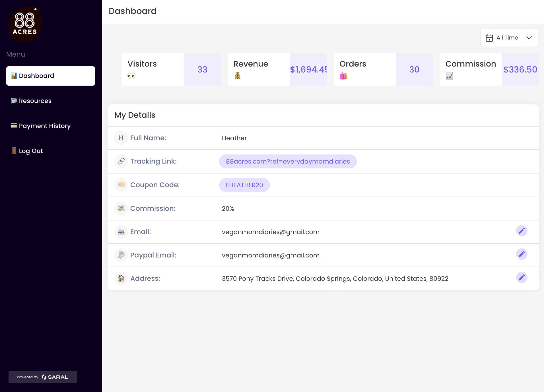Click the Commission card title

(x=471, y=64)
